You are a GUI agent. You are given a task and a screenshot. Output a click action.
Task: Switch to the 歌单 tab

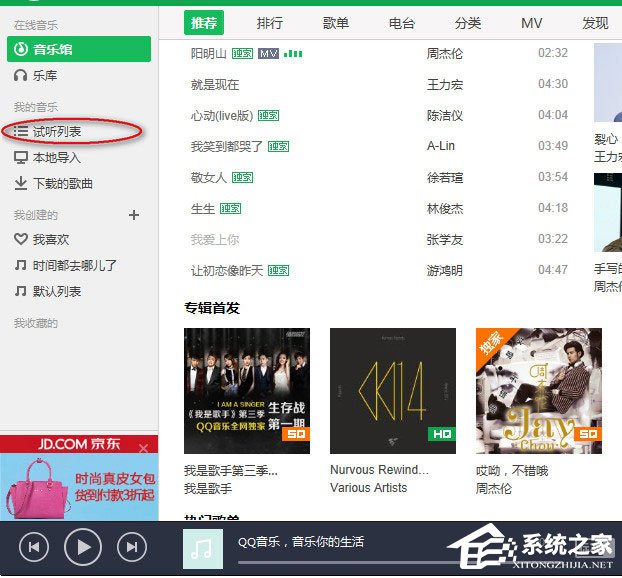336,23
